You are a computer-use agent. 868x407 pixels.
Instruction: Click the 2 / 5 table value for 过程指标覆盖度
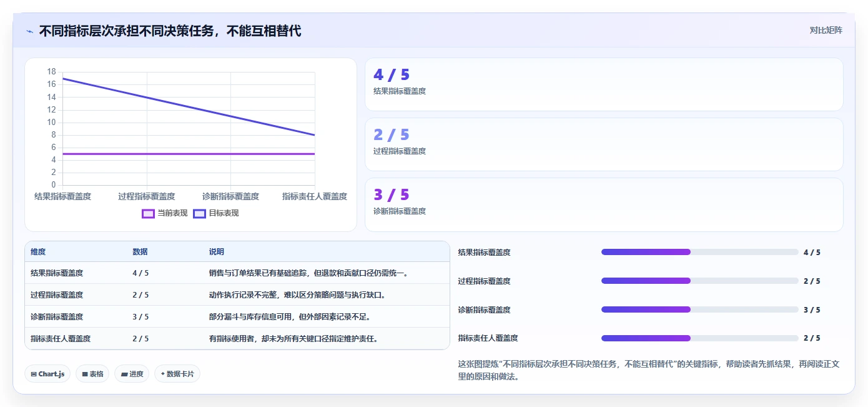141,295
